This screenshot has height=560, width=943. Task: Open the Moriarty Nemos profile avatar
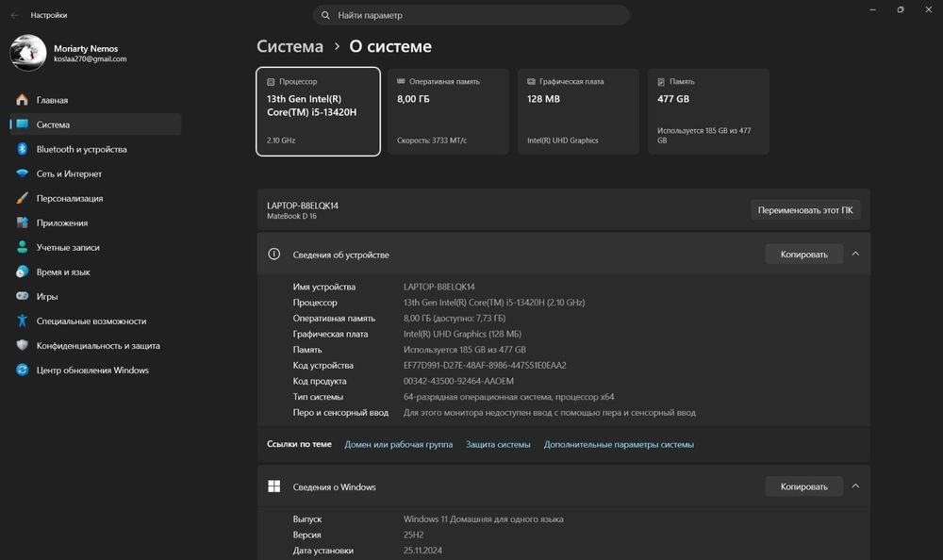pos(27,53)
